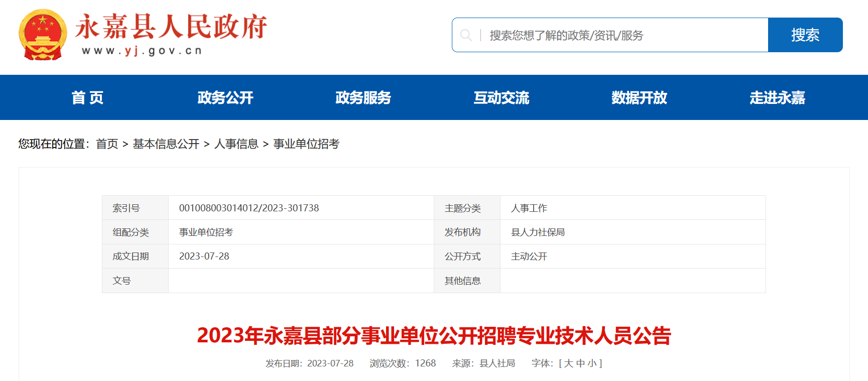Image resolution: width=868 pixels, height=381 pixels.
Task: Set font size to 小
Action: click(592, 363)
